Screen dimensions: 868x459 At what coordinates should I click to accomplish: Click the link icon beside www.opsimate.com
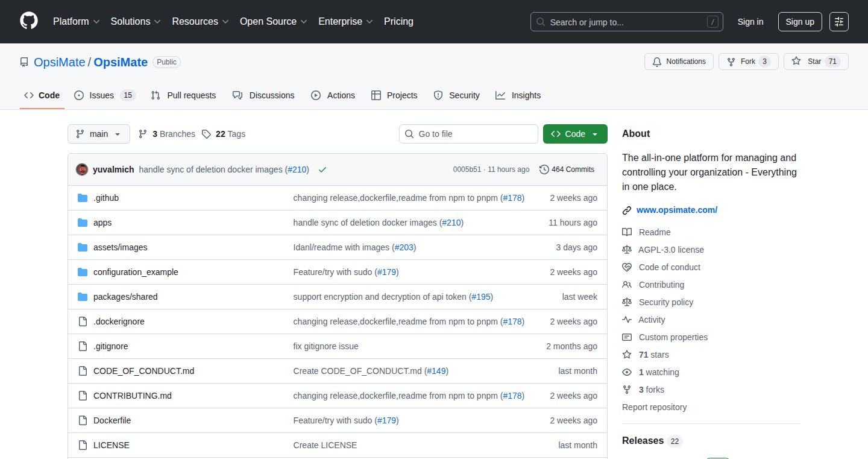[x=627, y=211]
